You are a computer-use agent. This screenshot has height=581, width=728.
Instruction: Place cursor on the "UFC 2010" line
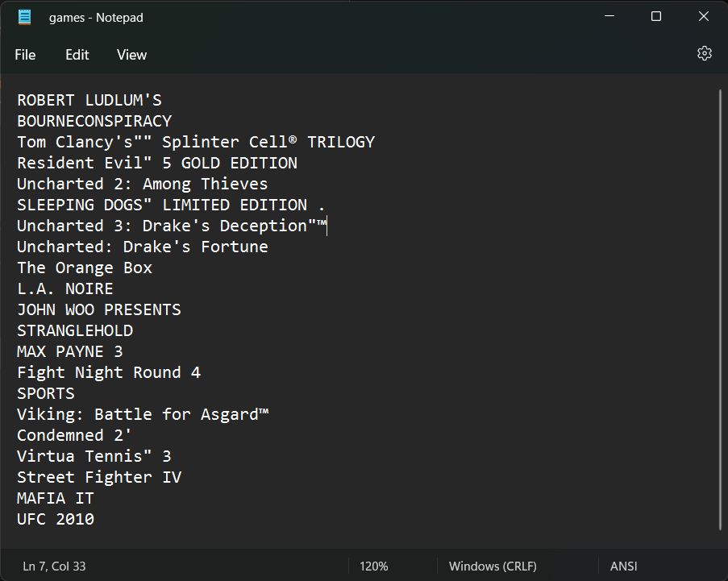(x=56, y=519)
